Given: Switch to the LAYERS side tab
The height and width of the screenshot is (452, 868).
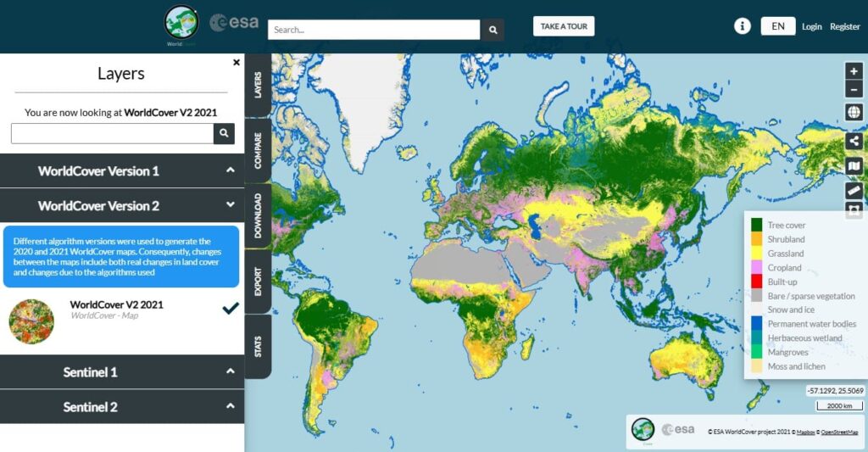Looking at the screenshot, I should 258,85.
